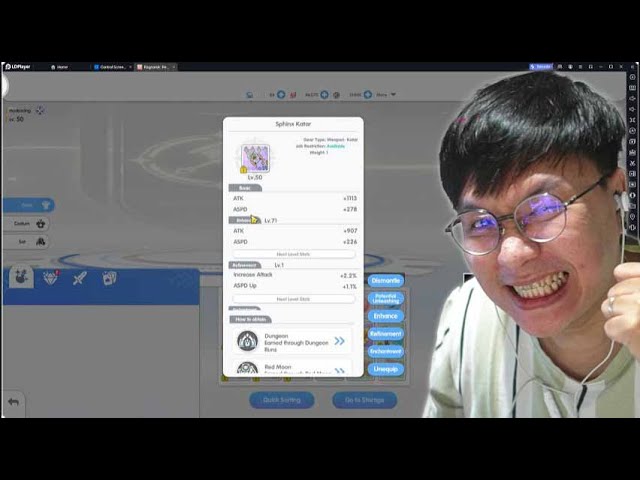The width and height of the screenshot is (640, 480).
Task: Click the red currency icon in top bar
Action: point(293,95)
